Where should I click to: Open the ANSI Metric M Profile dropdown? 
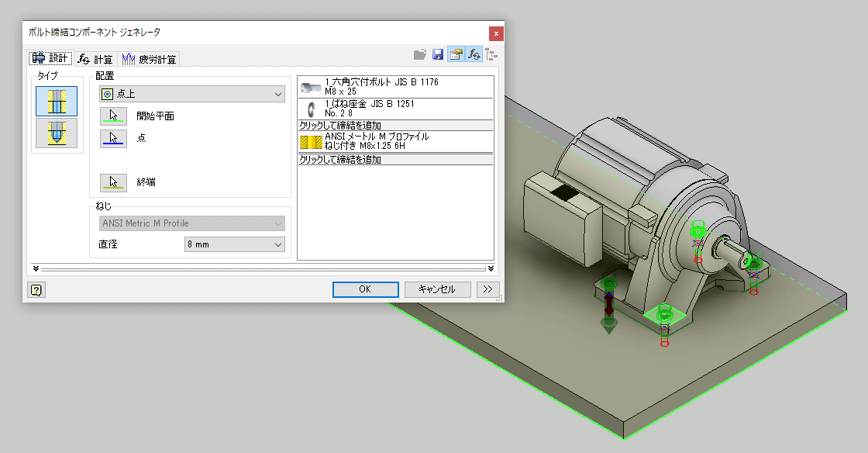point(192,223)
